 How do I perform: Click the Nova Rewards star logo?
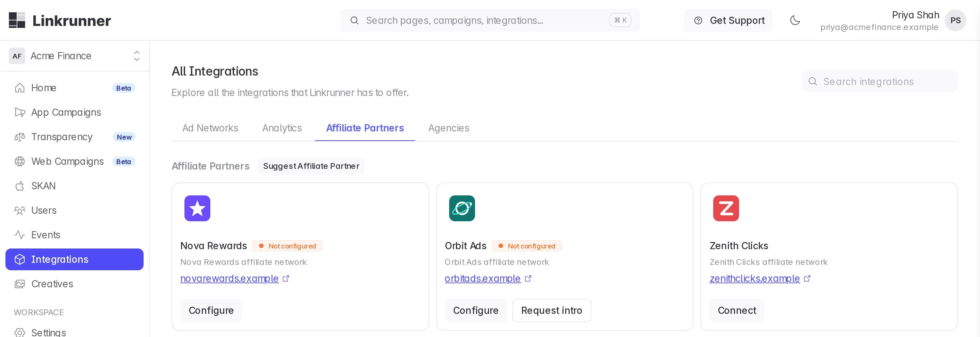(x=197, y=208)
